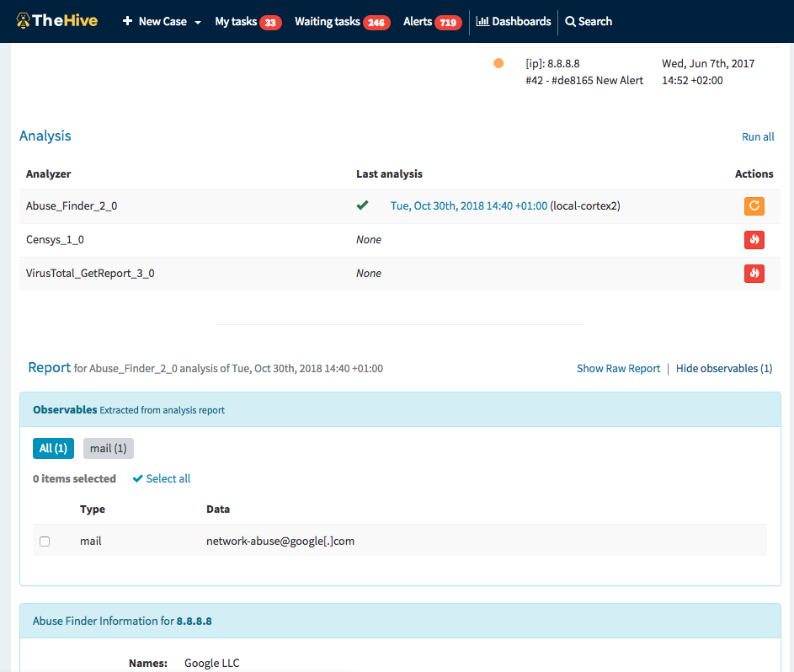The image size is (794, 672).
Task: Check the mail observable checkbox
Action: pos(45,541)
